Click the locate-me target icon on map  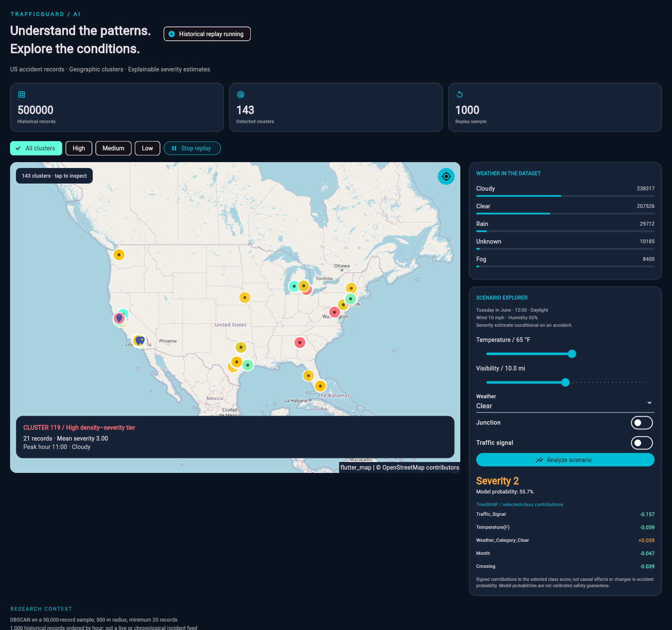click(446, 176)
